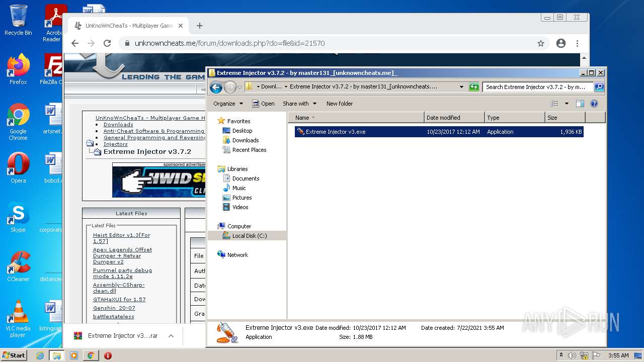Toggle the Explorer preview pane icon
Screen dimensions: 644x362
click(x=580, y=104)
